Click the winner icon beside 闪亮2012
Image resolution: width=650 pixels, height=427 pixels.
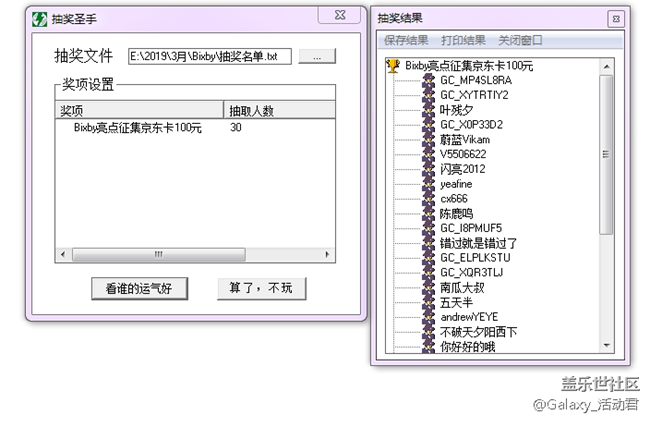pos(428,169)
